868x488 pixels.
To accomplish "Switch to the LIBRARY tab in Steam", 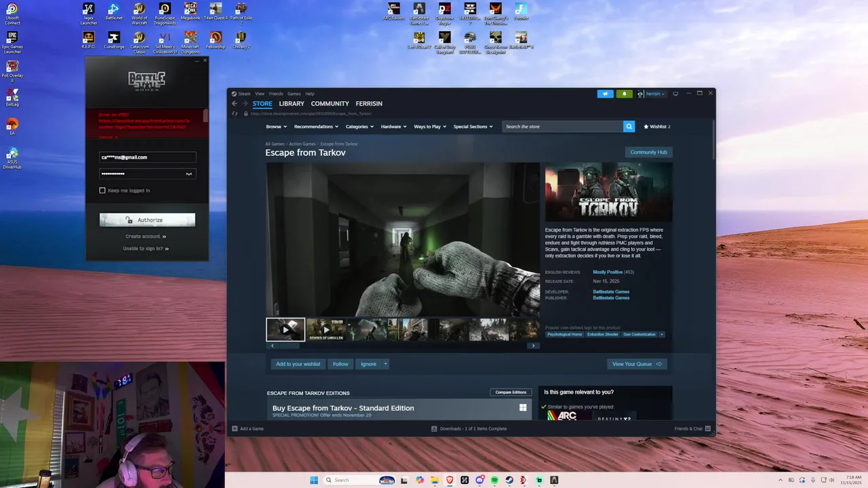I will pos(292,104).
